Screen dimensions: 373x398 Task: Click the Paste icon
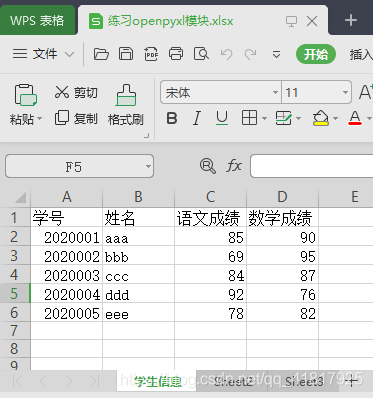[x=25, y=95]
